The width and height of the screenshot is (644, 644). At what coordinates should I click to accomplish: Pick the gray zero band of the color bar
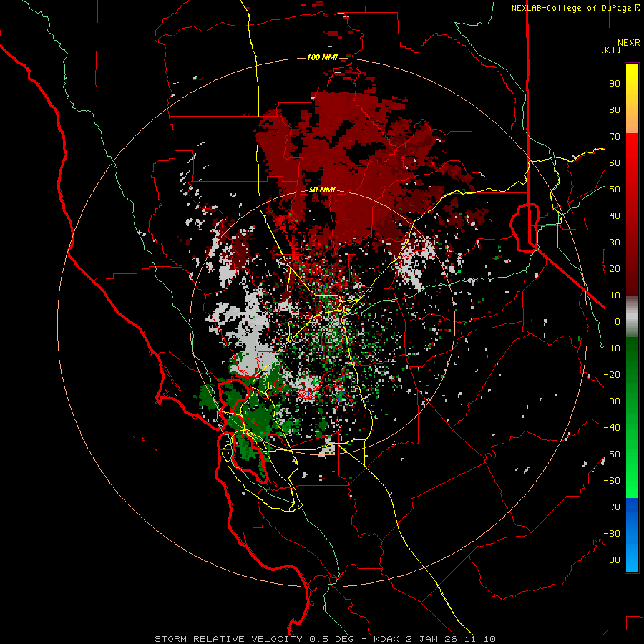tap(632, 317)
